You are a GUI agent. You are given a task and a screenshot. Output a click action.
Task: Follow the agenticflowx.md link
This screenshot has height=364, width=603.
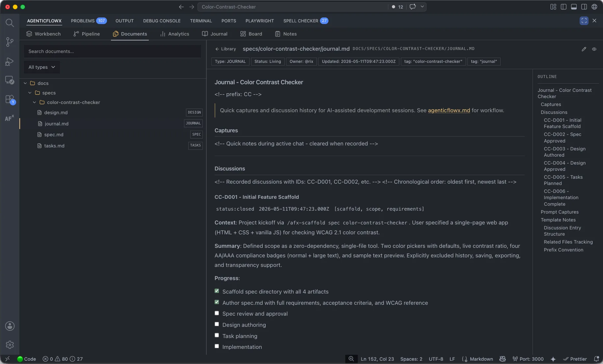click(x=449, y=111)
